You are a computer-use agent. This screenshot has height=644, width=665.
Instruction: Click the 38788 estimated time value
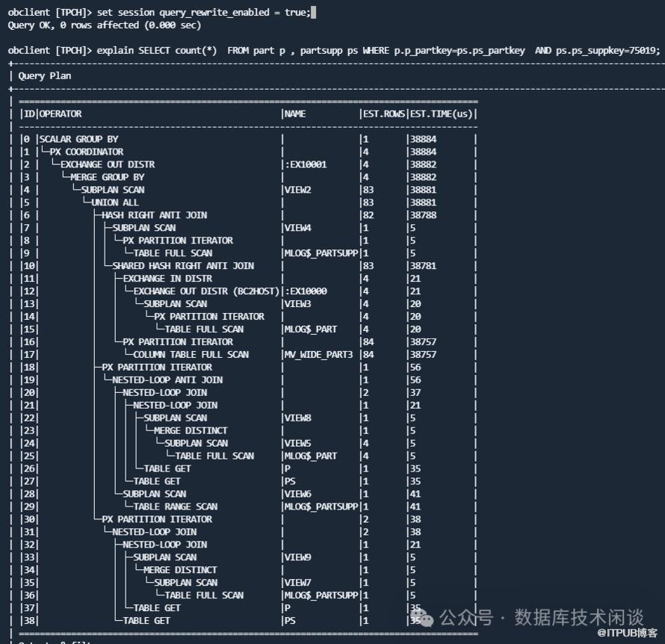[x=423, y=215]
